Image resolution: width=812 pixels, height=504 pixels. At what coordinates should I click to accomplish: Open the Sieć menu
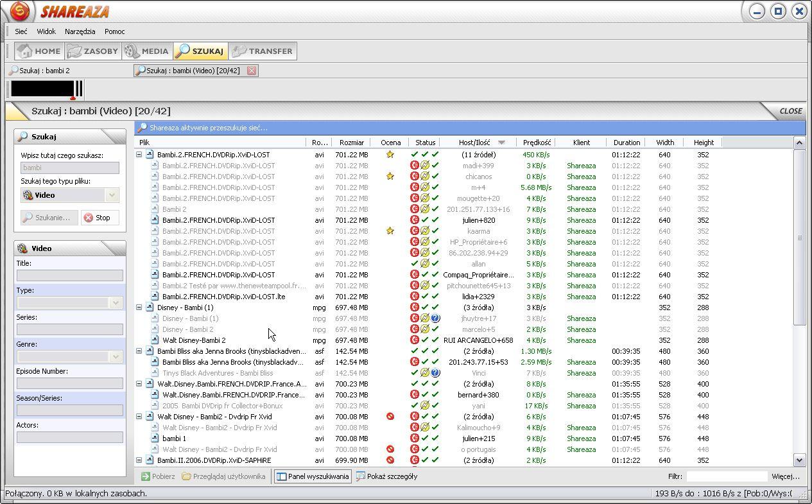coord(21,31)
